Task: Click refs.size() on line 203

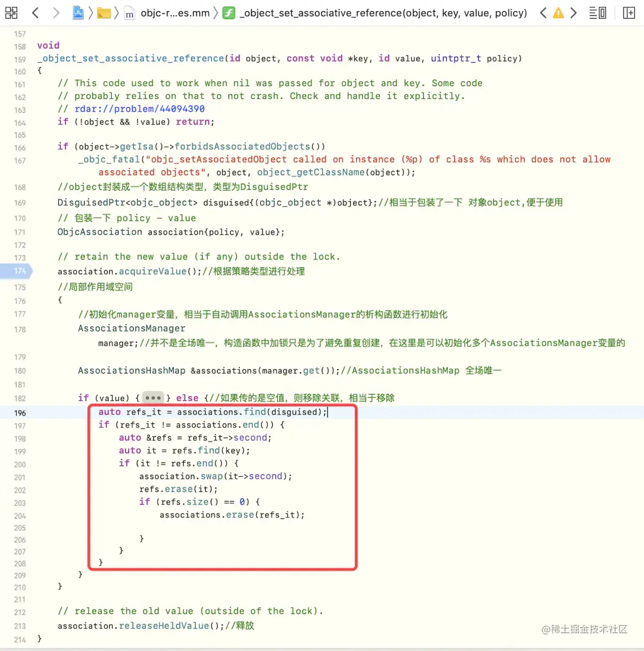Action: [x=189, y=502]
